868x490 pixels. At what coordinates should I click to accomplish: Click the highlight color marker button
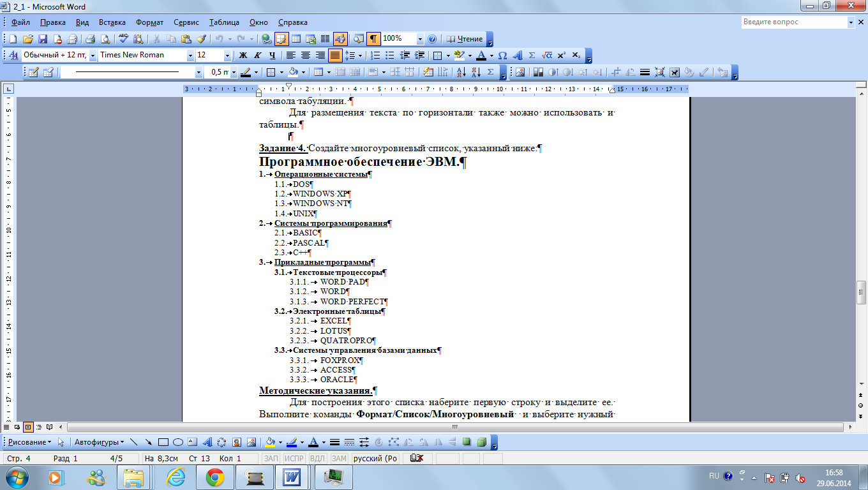click(460, 56)
